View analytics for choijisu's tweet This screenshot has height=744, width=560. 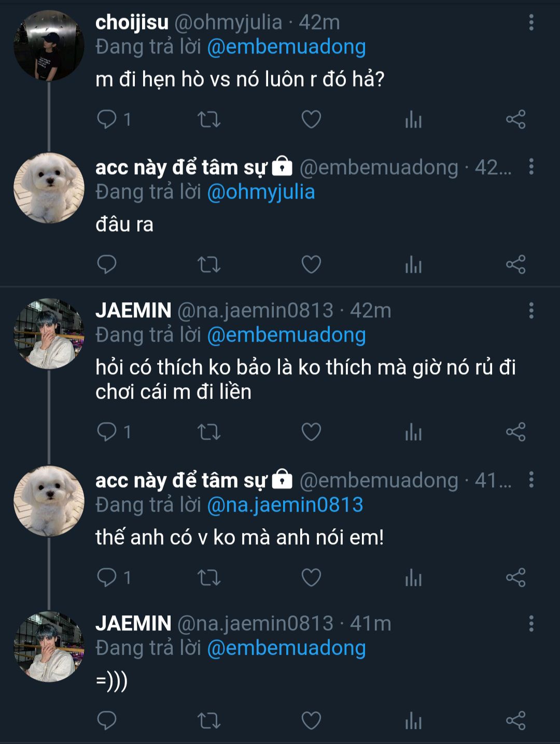[x=413, y=120]
